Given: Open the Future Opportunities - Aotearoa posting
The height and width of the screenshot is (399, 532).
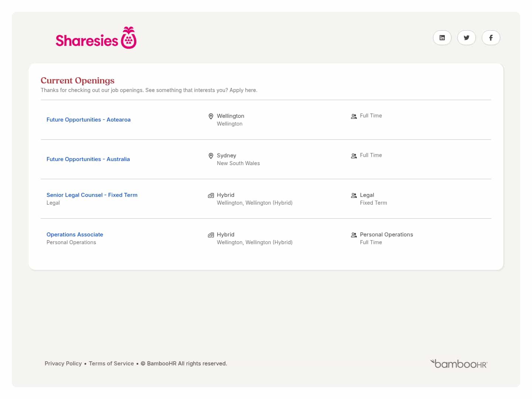Looking at the screenshot, I should point(88,119).
